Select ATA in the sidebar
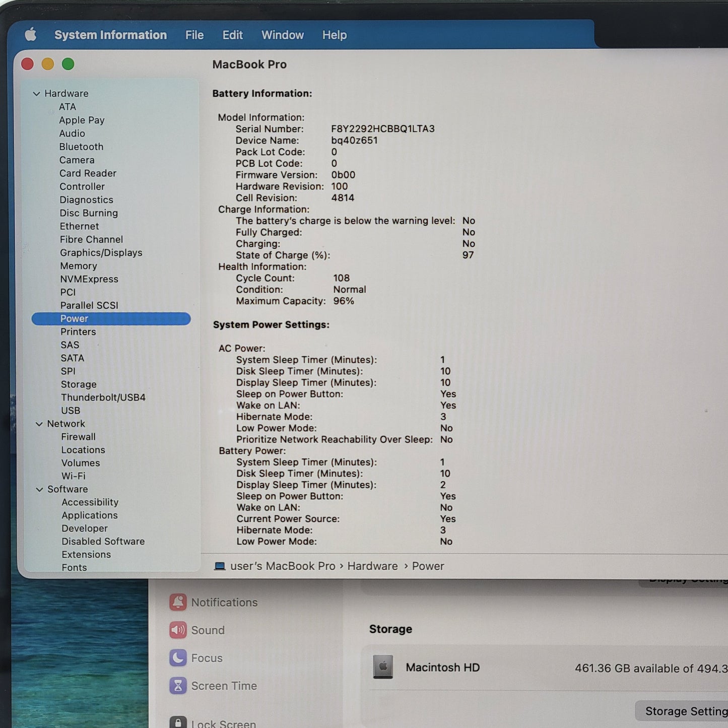The image size is (728, 728). (x=68, y=107)
